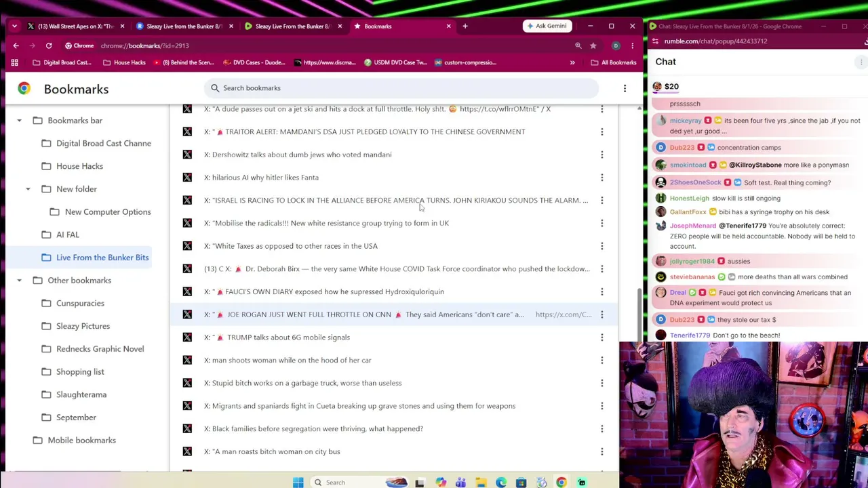Open Microsoft Teams from the taskbar
Image resolution: width=868 pixels, height=488 pixels.
pos(460,482)
